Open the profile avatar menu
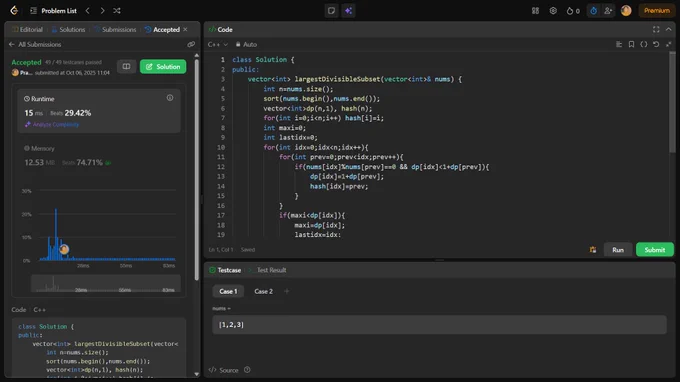This screenshot has height=382, width=680. pyautogui.click(x=626, y=10)
